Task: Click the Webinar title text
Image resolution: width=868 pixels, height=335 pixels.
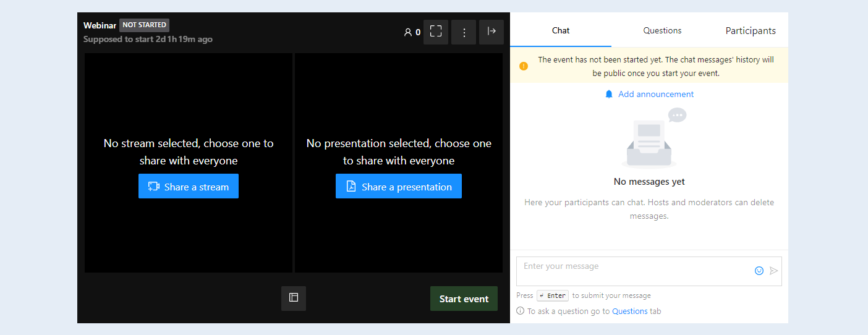Action: tap(100, 25)
